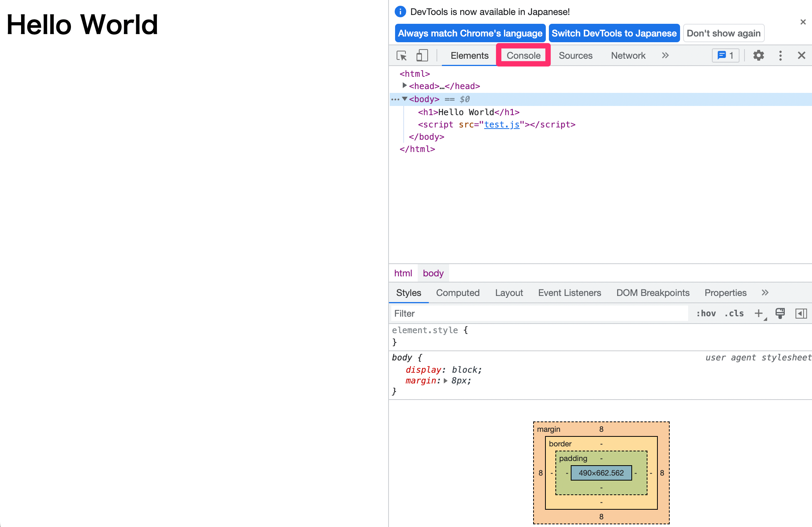The width and height of the screenshot is (812, 527).
Task: Open console messages via the speech bubble icon
Action: click(725, 55)
